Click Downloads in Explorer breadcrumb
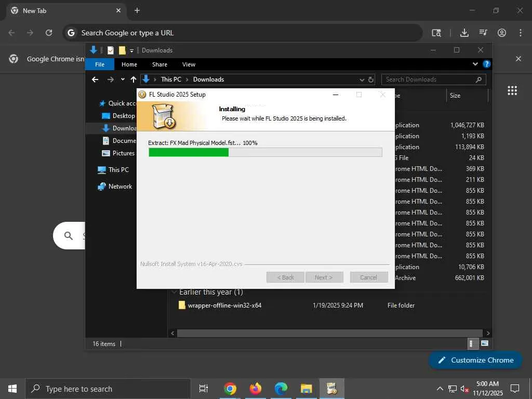The width and height of the screenshot is (532, 399). (208, 79)
